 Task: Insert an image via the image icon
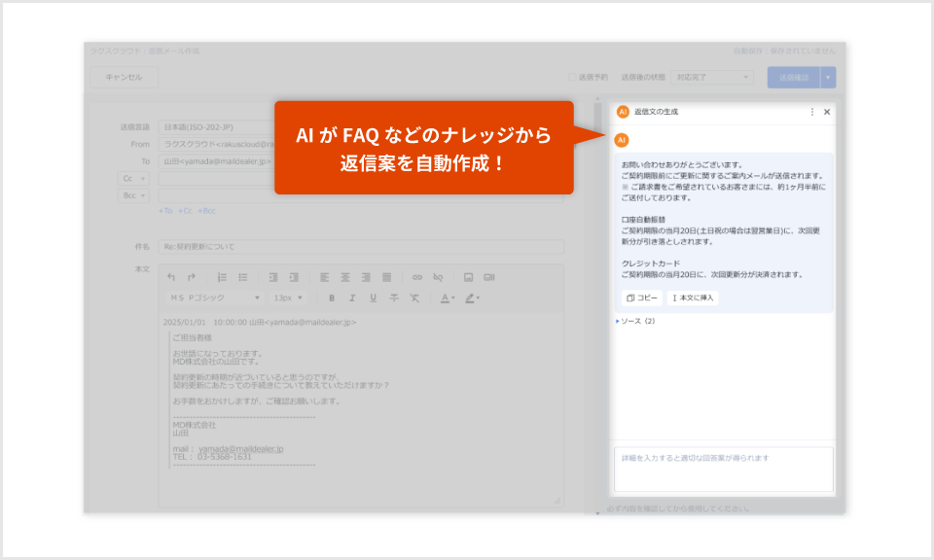click(x=469, y=277)
